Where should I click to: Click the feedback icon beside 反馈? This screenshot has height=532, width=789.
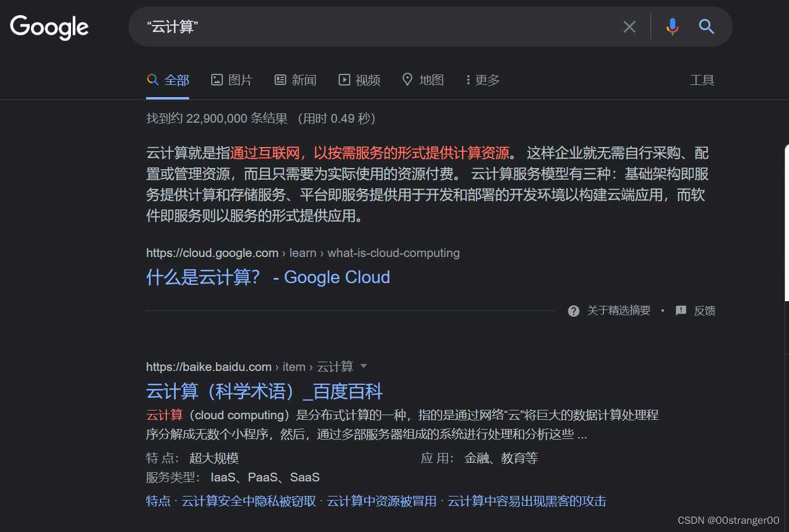click(x=681, y=310)
